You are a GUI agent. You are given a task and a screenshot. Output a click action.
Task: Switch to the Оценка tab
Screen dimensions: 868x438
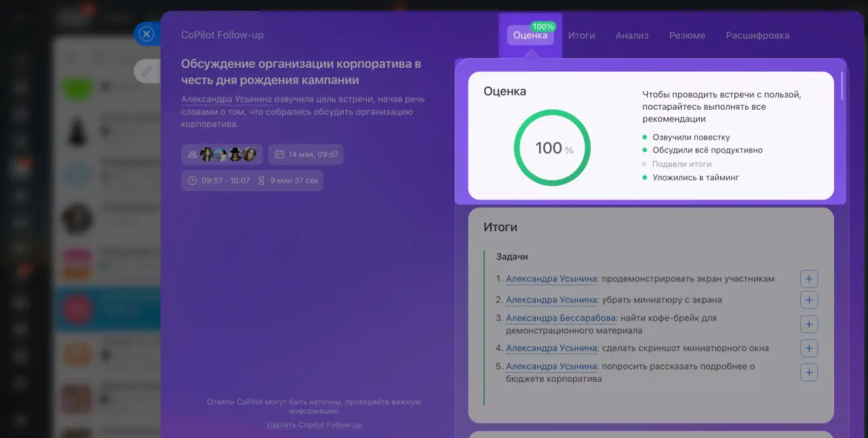(530, 35)
